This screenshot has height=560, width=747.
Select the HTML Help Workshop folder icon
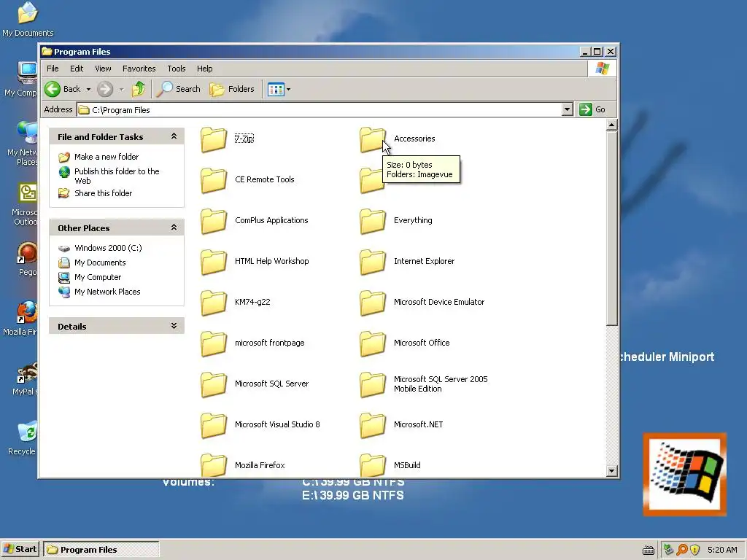(214, 262)
